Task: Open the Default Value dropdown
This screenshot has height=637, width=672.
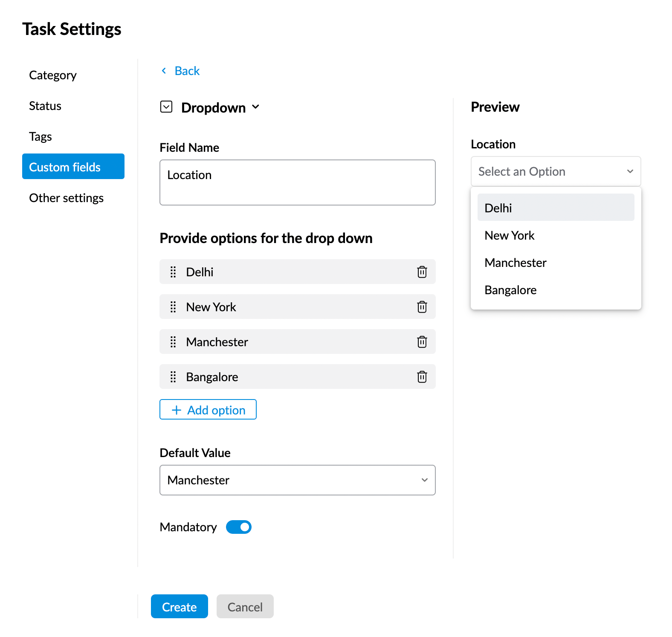Action: point(297,480)
